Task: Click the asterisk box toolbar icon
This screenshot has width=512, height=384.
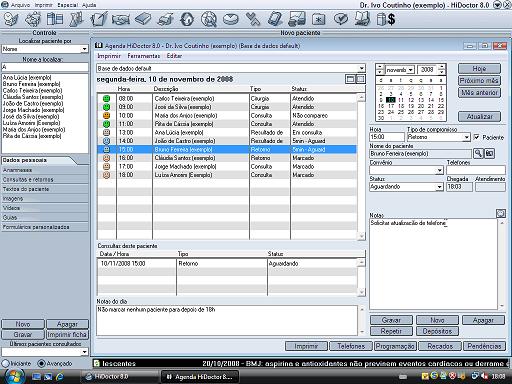Action: point(319,19)
